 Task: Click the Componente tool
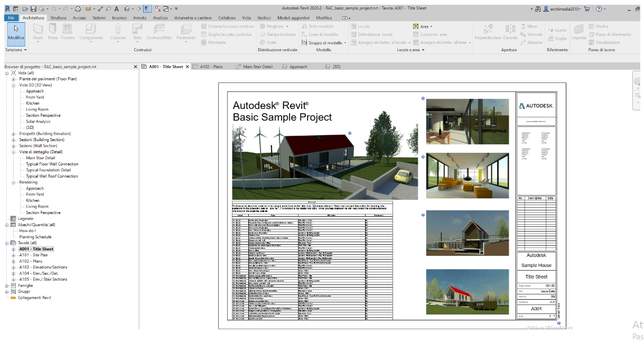point(91,32)
